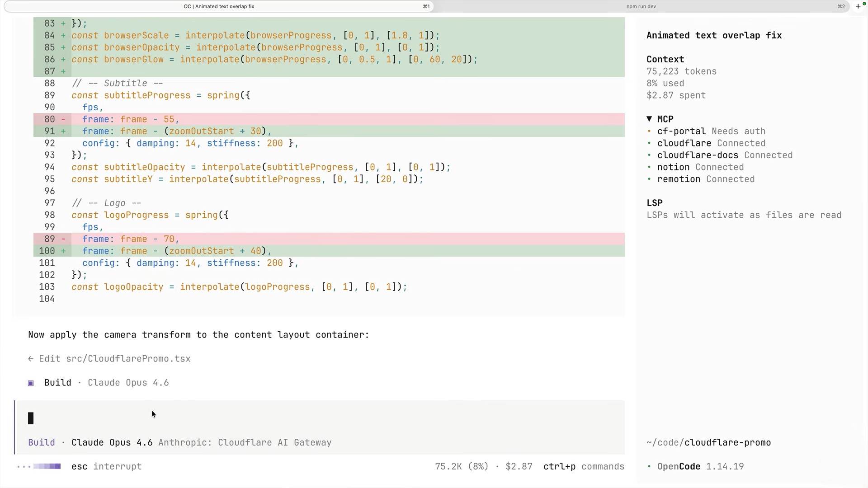Image resolution: width=868 pixels, height=488 pixels.
Task: Click 'LSPs will activate as files are read'
Action: (x=744, y=215)
